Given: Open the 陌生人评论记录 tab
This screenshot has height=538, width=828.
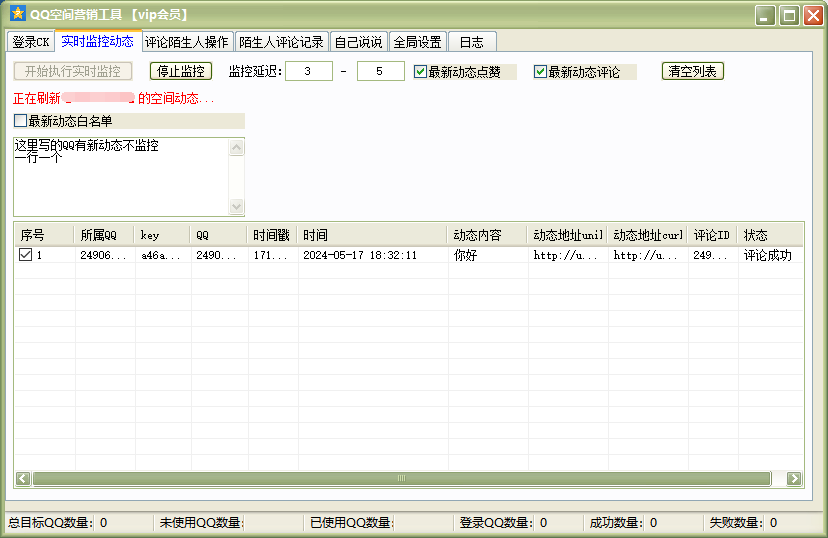Looking at the screenshot, I should tap(281, 42).
